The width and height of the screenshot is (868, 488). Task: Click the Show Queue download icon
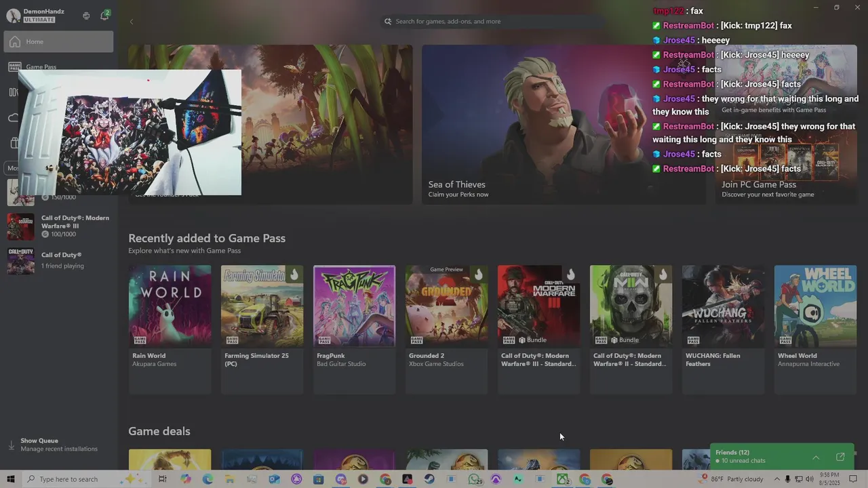[x=11, y=445]
